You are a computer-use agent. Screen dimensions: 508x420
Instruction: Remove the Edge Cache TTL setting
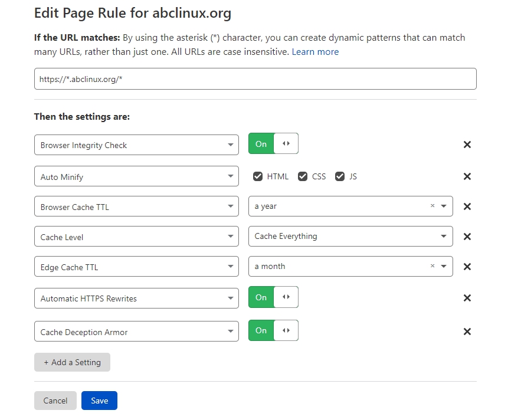467,267
